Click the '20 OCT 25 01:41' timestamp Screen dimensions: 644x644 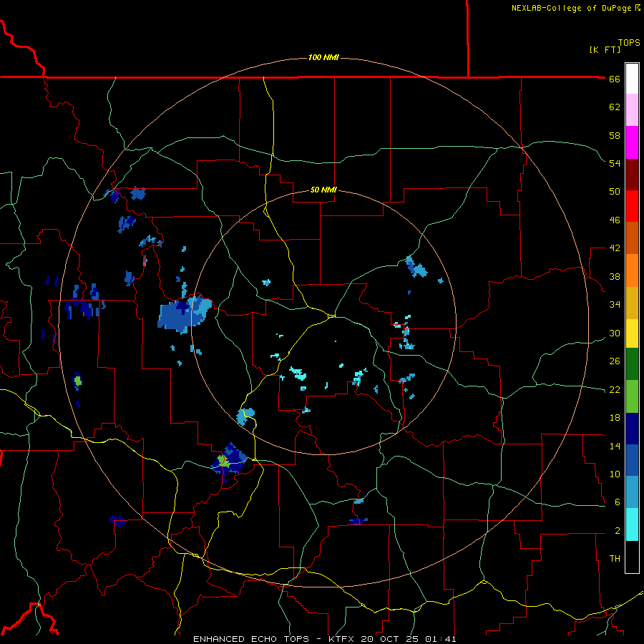(x=409, y=639)
